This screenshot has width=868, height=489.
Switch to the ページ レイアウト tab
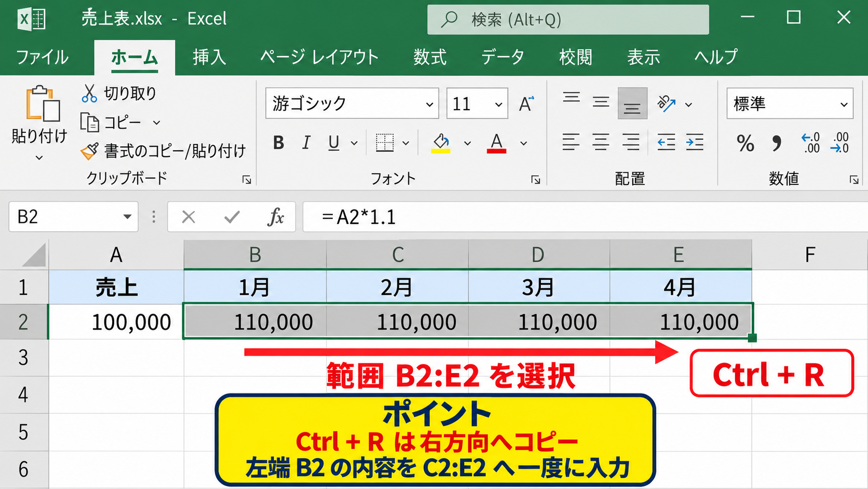[x=319, y=57]
